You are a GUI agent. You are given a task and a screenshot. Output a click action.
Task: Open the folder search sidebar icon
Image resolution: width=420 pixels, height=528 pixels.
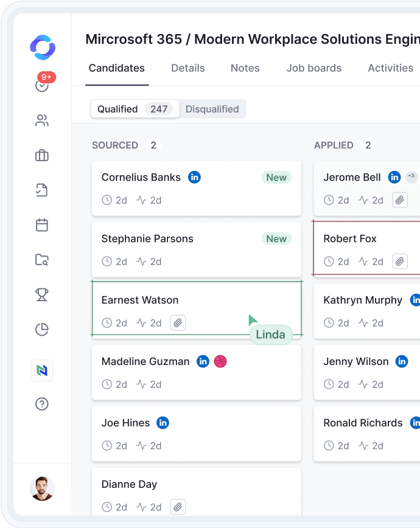click(42, 260)
